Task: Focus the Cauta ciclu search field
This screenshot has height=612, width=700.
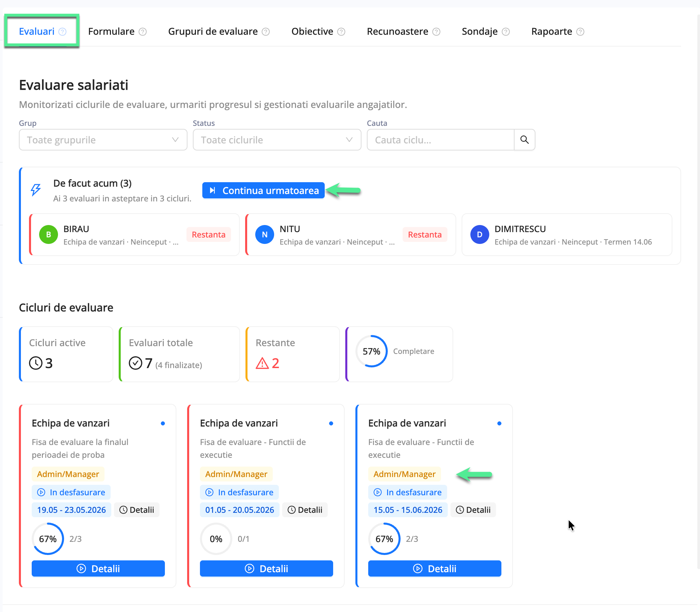Action: 440,140
